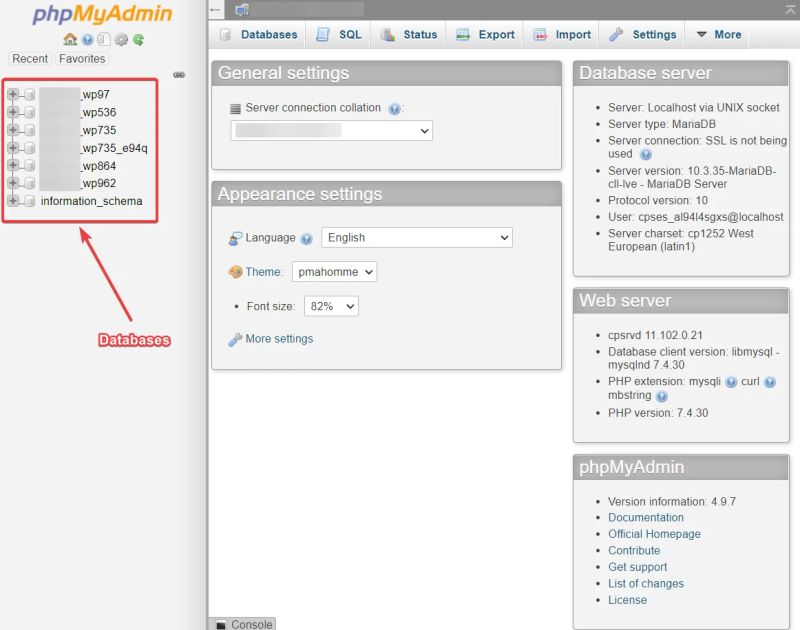The image size is (800, 630).
Task: Click the server connection SSL help icon
Action: click(x=645, y=154)
